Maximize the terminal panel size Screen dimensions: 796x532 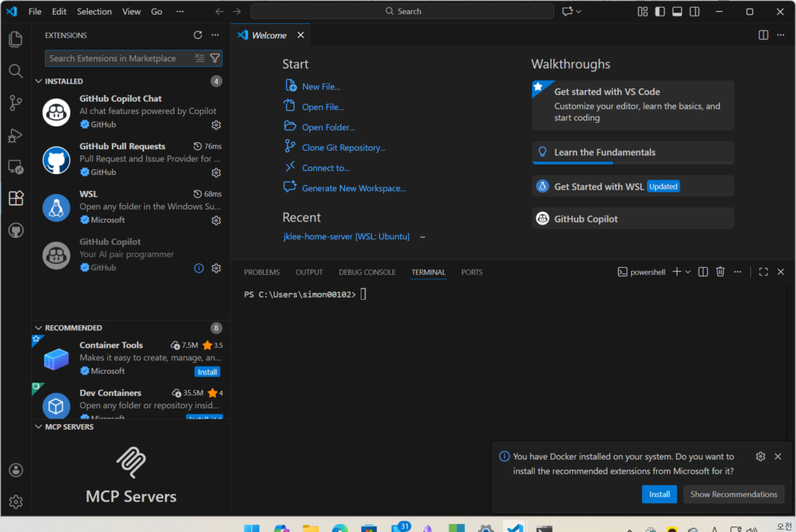point(763,272)
